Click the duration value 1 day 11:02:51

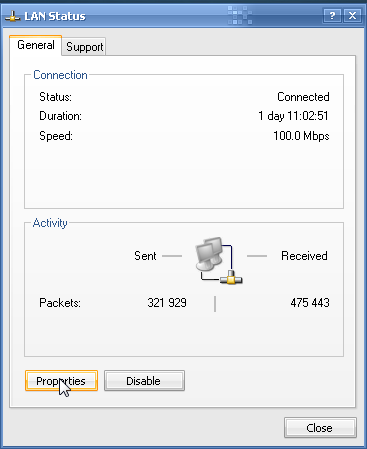[x=293, y=116]
